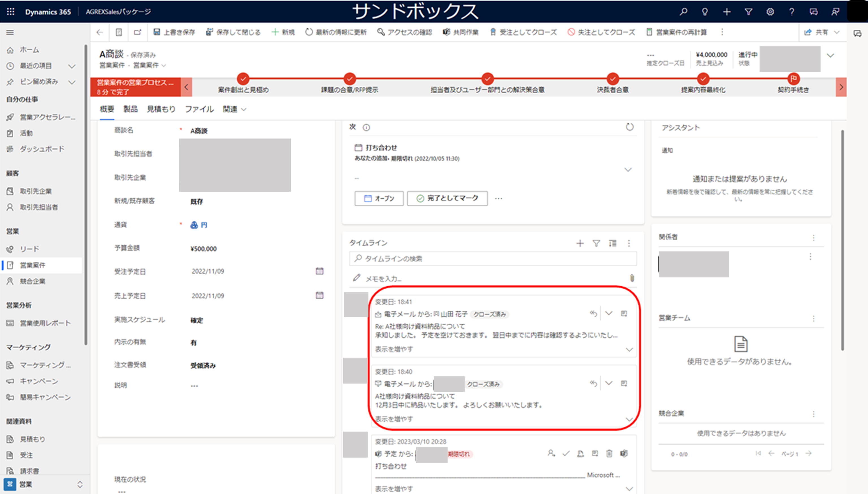
Task: Switch to the 製品 tab
Action: click(130, 109)
